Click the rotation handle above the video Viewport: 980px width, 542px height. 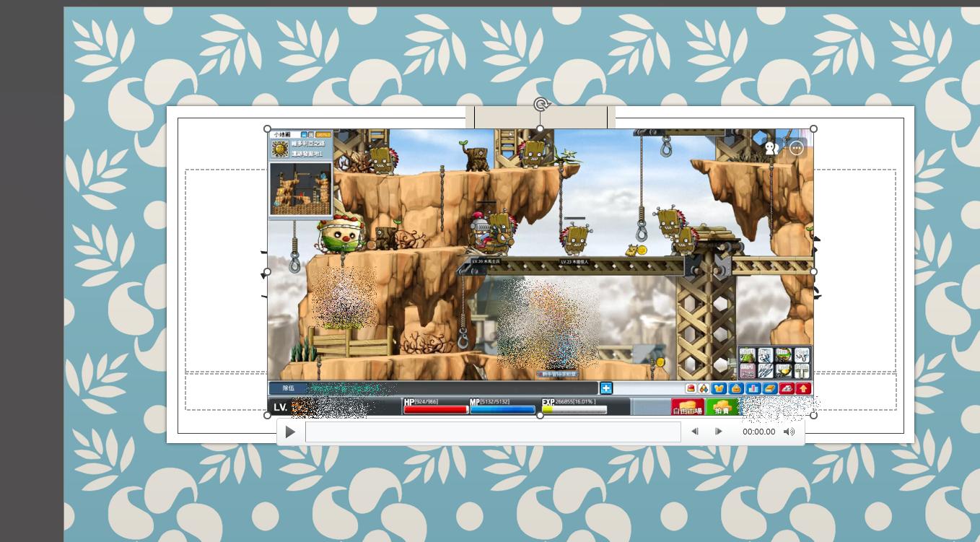pos(541,105)
